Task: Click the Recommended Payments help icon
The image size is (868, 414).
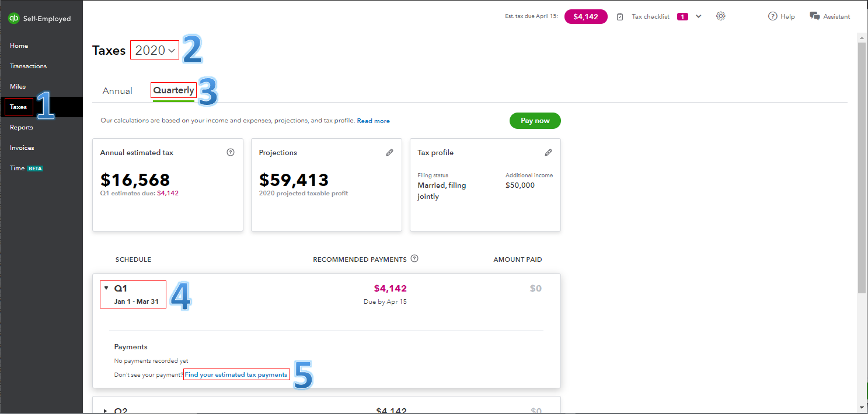Action: coord(414,259)
